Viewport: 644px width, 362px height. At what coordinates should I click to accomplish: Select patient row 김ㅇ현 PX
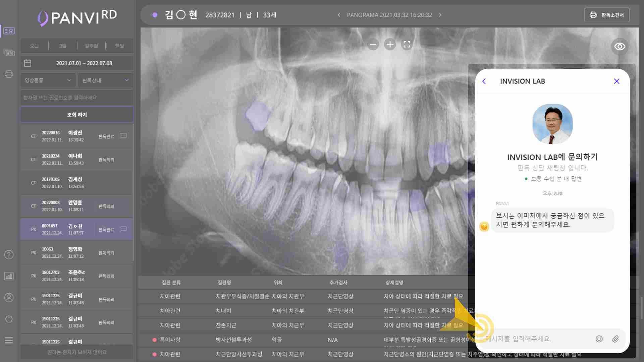pyautogui.click(x=77, y=229)
